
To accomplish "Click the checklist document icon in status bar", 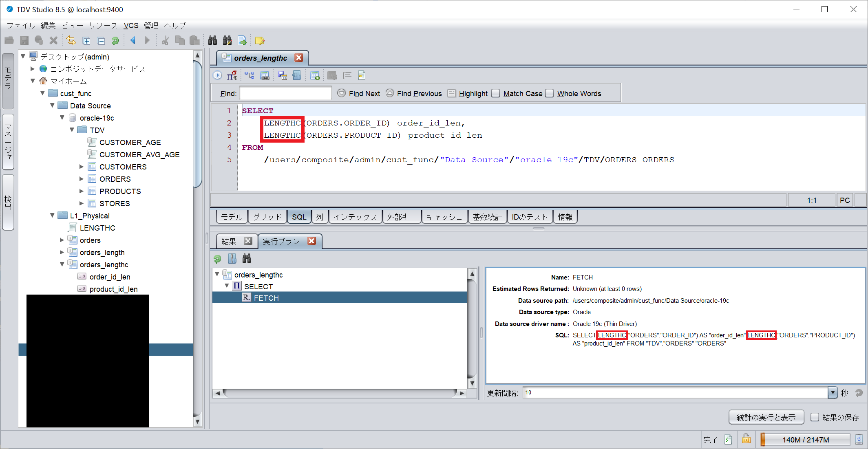I will point(728,440).
